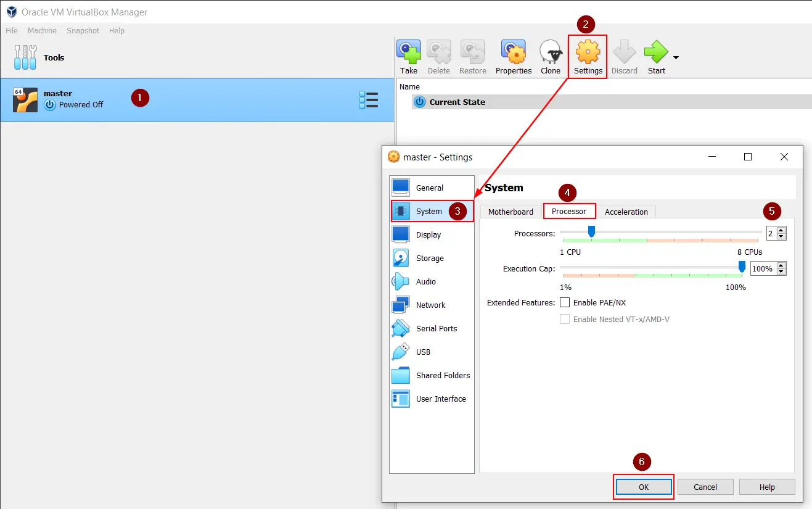Viewport: 812px width, 509px height.
Task: Open dropdown arrow next to Start
Action: 676,58
